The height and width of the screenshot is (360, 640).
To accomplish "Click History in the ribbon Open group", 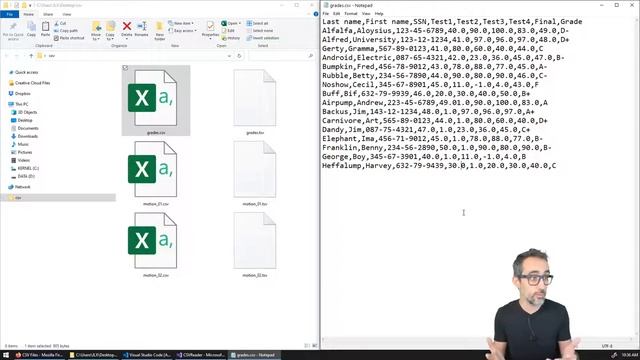I will [x=231, y=38].
